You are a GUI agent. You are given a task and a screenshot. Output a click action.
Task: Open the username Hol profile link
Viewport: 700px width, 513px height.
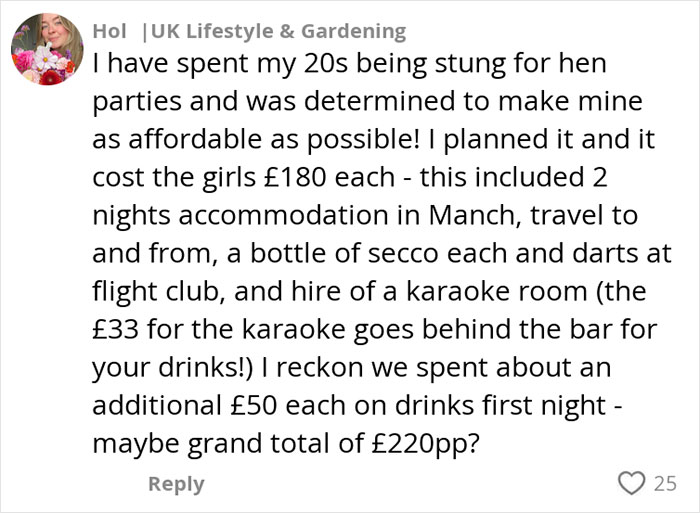(x=109, y=31)
